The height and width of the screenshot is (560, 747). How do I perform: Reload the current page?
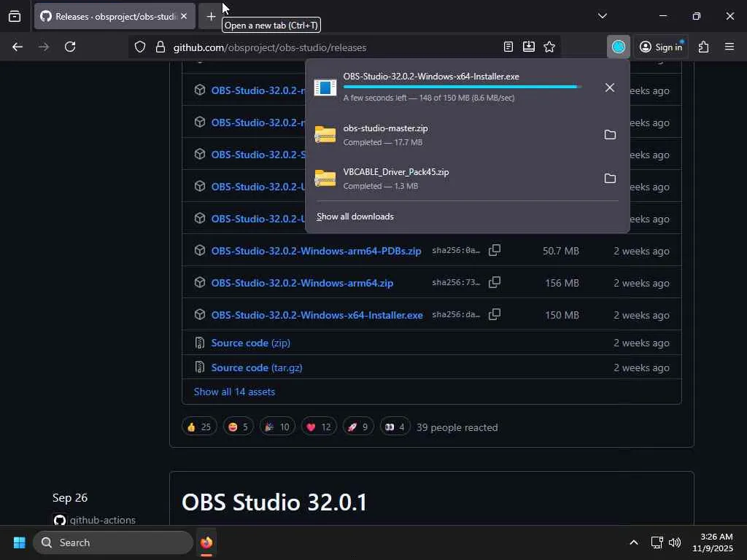[x=70, y=47]
